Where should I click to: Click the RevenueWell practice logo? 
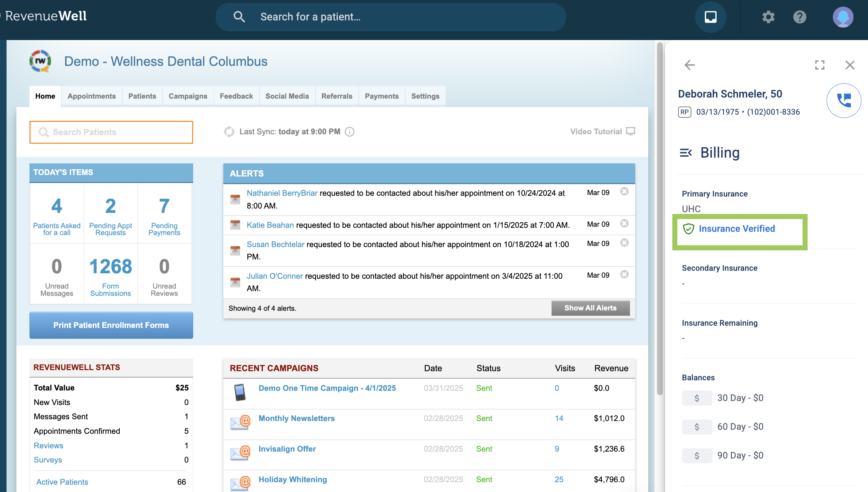(40, 61)
